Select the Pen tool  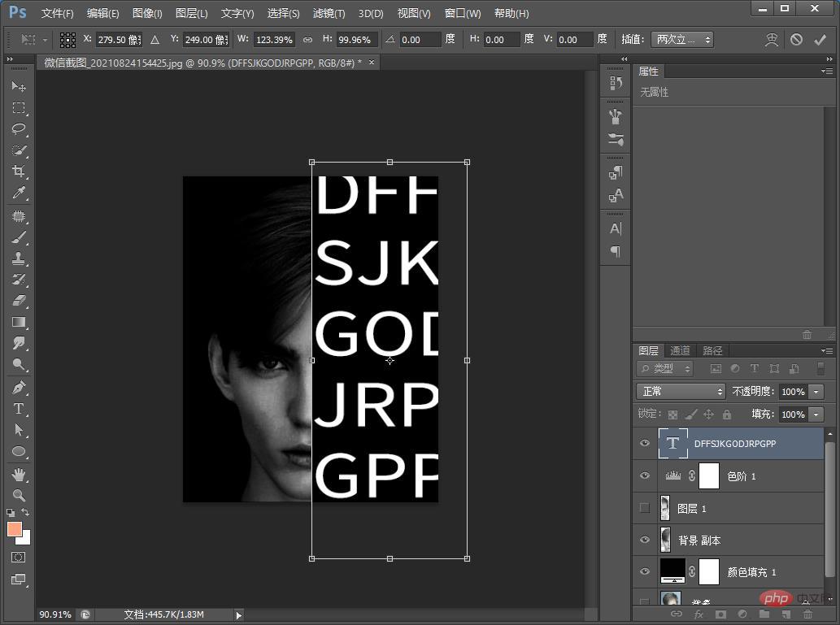19,387
